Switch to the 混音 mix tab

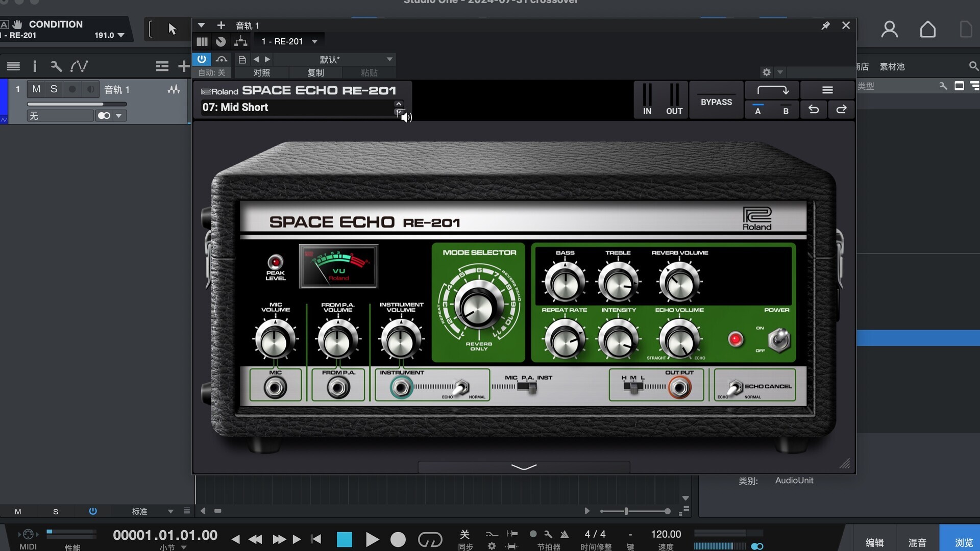[x=917, y=542]
